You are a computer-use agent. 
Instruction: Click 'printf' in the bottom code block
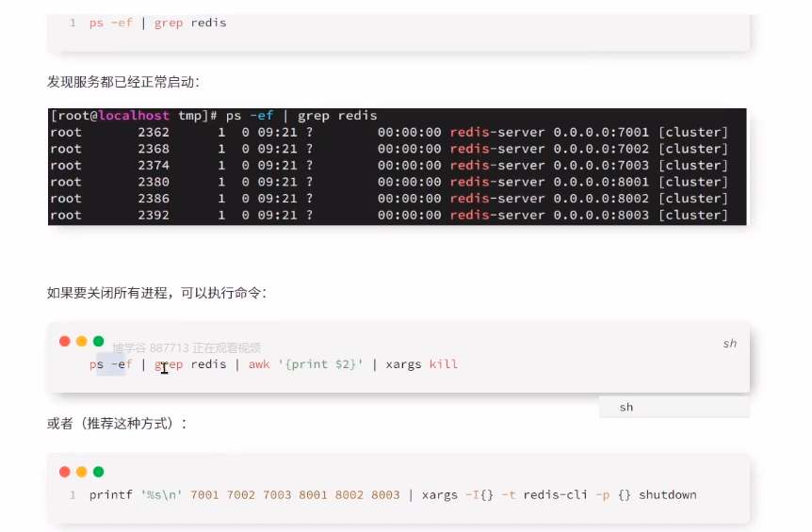pos(111,494)
